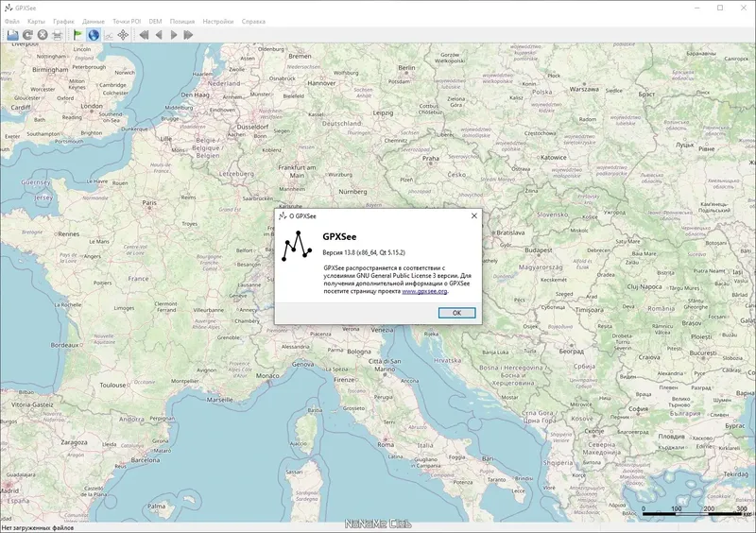
Task: Go to next file with right arrow
Action: pos(174,35)
